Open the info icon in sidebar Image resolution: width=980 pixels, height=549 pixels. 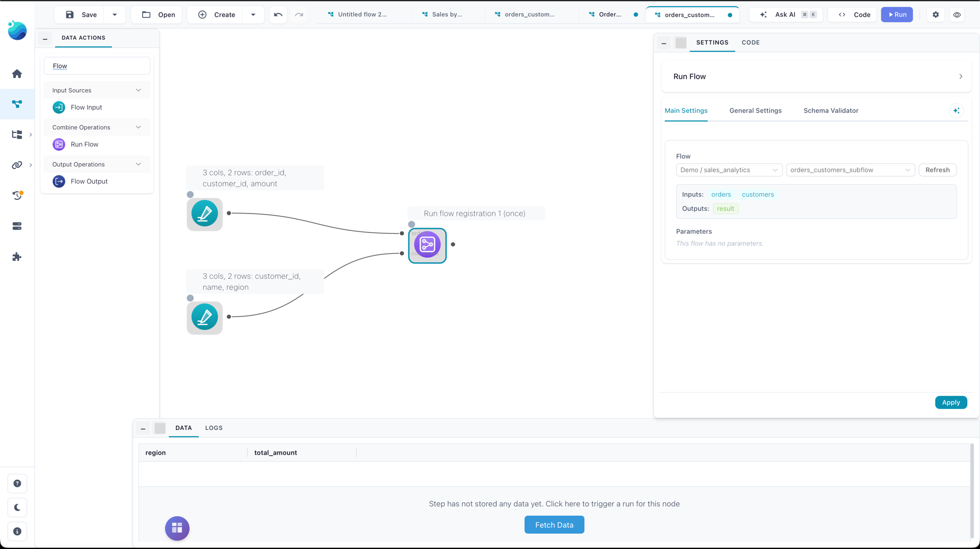click(17, 532)
